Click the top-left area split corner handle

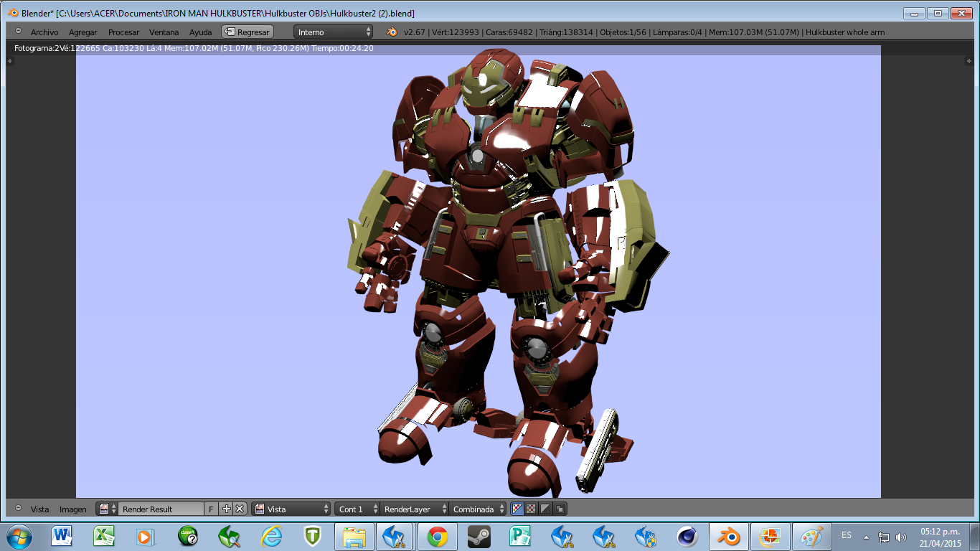pyautogui.click(x=9, y=62)
